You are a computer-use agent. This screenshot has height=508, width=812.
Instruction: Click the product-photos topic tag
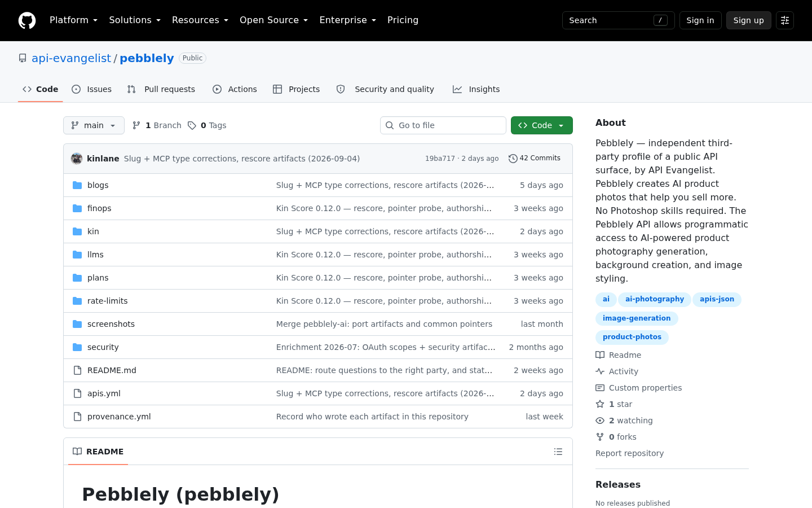(632, 337)
